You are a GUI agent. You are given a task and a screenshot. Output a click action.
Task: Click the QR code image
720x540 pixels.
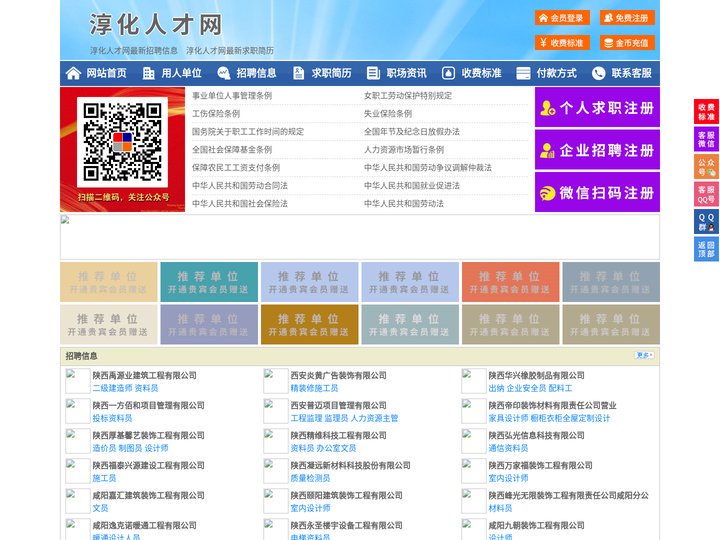pyautogui.click(x=122, y=142)
